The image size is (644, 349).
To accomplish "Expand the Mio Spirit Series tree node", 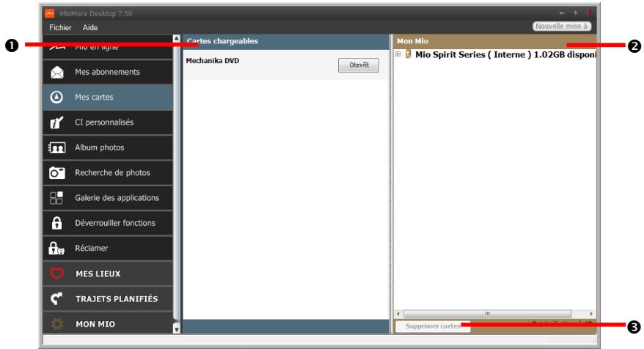I will [x=398, y=55].
